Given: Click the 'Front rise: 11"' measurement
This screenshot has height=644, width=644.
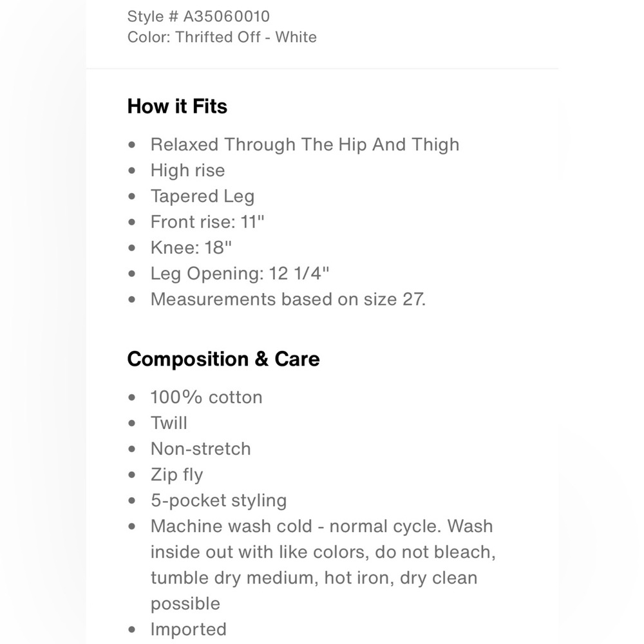Looking at the screenshot, I should pos(207,222).
